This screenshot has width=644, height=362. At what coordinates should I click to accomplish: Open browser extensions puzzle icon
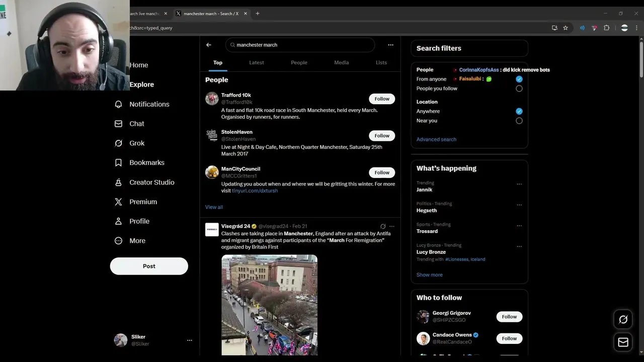tap(606, 28)
